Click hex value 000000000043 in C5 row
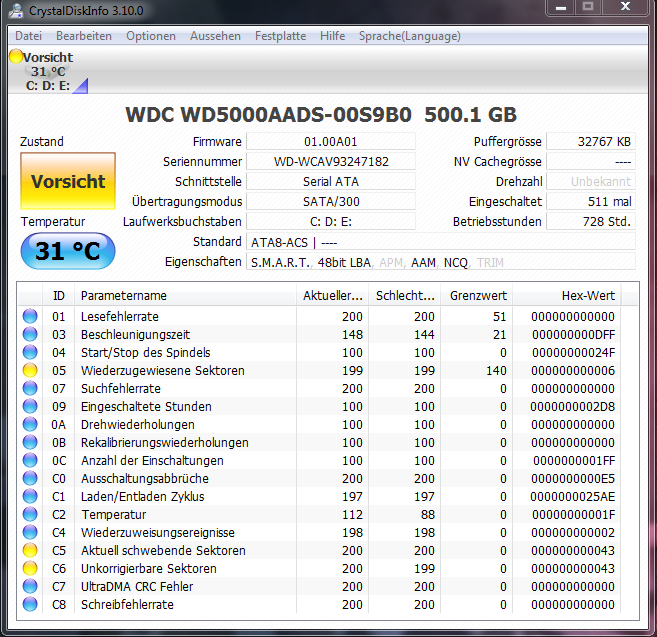 coord(573,550)
